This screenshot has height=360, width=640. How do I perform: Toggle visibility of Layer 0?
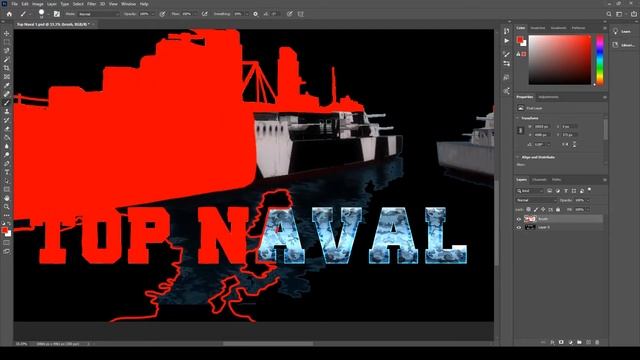click(519, 227)
